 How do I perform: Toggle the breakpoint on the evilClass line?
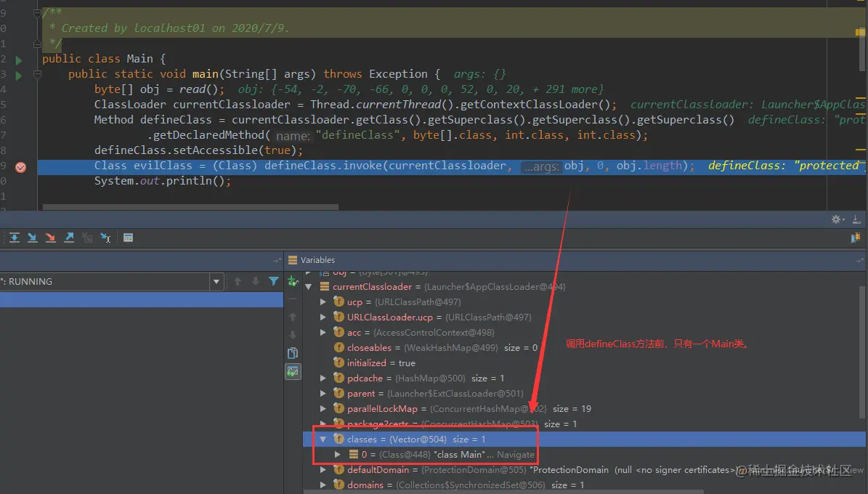click(x=20, y=167)
